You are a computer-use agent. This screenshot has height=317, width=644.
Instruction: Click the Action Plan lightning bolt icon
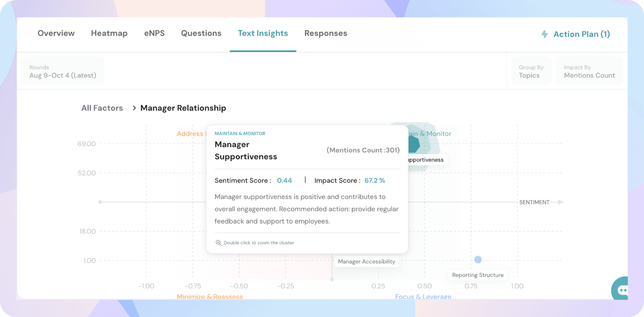[545, 34]
